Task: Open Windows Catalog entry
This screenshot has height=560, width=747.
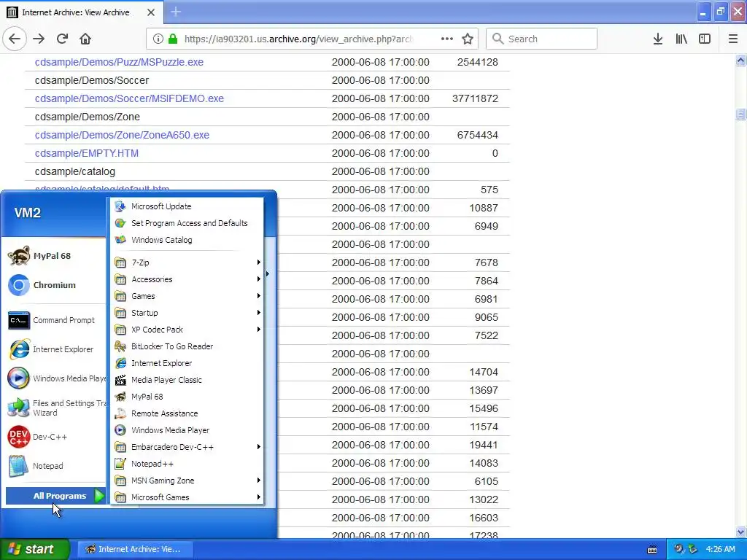Action: [187, 239]
